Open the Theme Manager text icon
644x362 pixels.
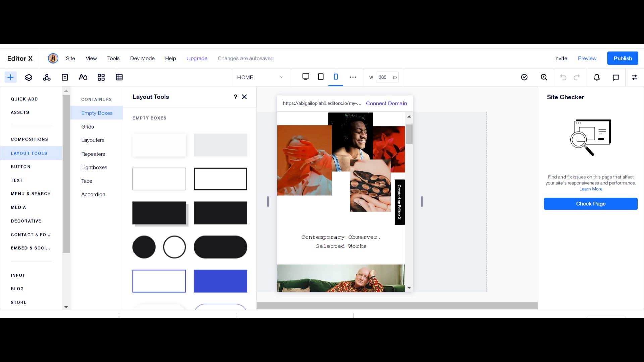point(83,77)
